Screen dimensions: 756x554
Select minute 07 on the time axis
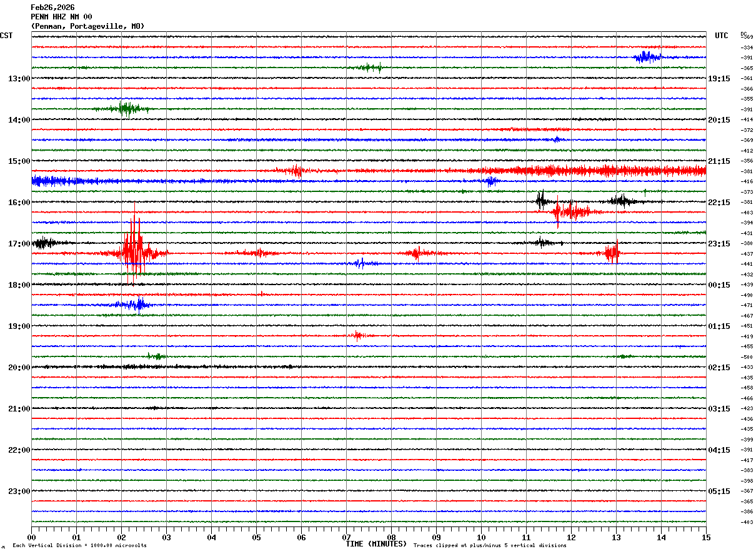pyautogui.click(x=346, y=537)
